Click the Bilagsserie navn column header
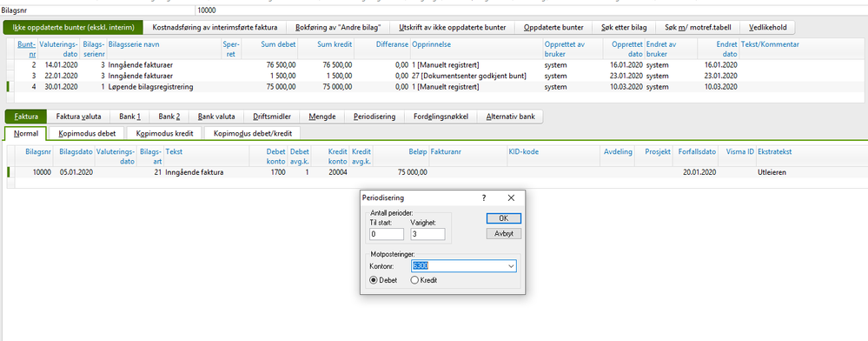Screen dimensions: 868x341 pos(163,49)
